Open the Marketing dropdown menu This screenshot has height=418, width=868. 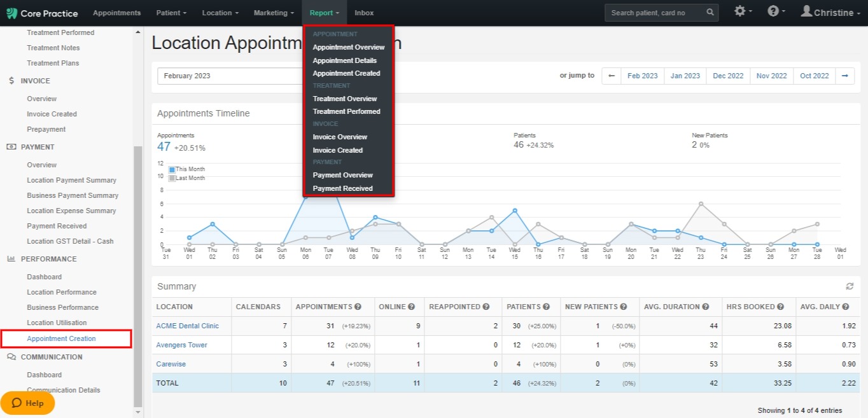coord(273,13)
